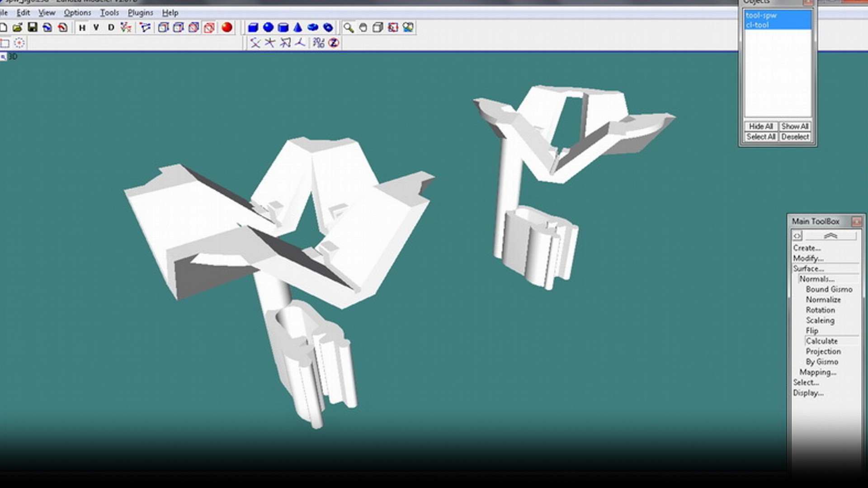The image size is (868, 488).
Task: Create a blue box primitive
Action: [x=253, y=28]
